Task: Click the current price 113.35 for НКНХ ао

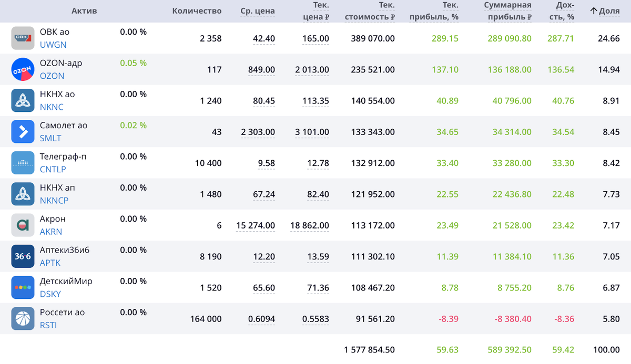Action: (315, 101)
